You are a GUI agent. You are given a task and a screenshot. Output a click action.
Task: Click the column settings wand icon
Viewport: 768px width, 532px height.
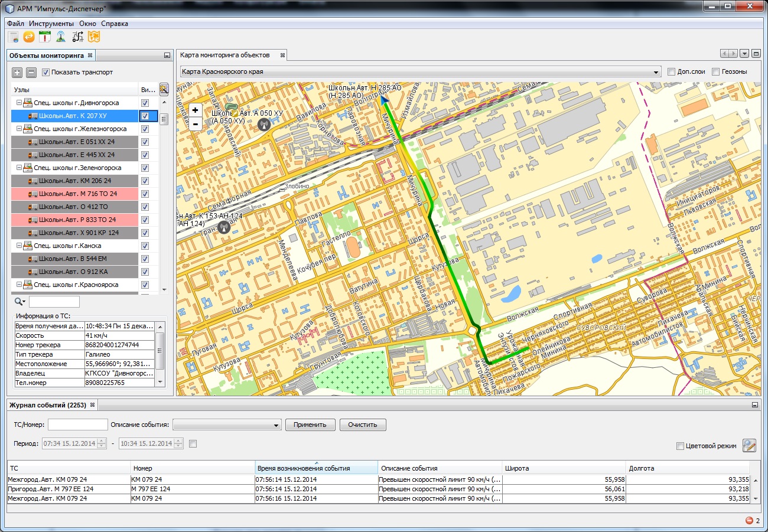(x=164, y=89)
